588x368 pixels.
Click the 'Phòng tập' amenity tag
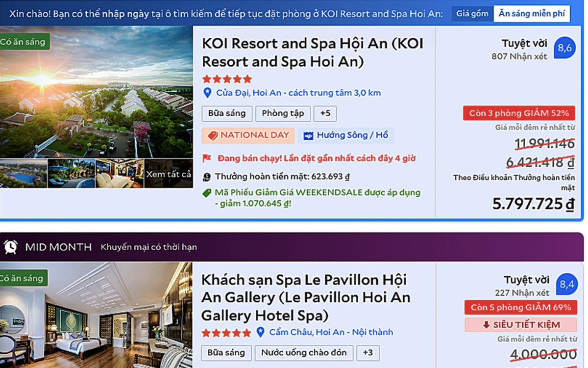[x=283, y=114]
